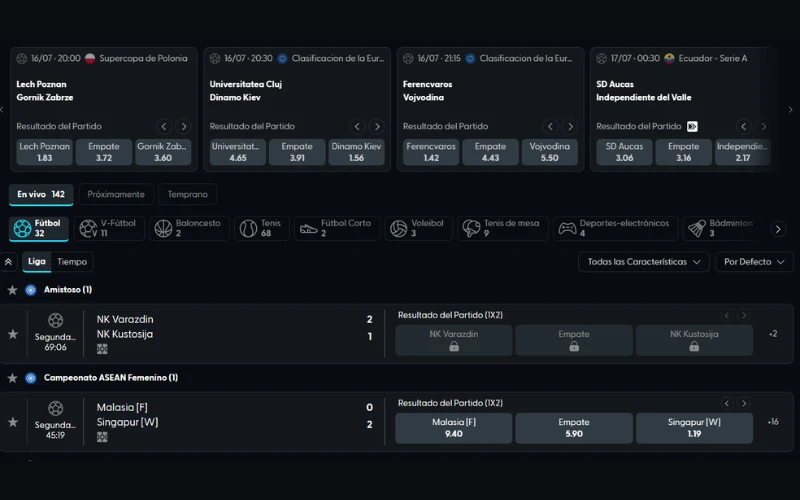Collapse all leagues double-chevron button
The height and width of the screenshot is (500, 800).
(9, 262)
